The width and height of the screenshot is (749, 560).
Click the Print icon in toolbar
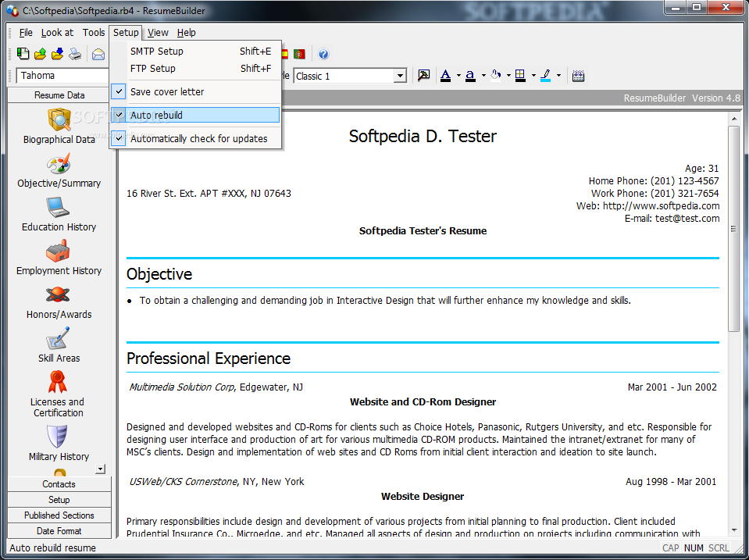tap(75, 54)
